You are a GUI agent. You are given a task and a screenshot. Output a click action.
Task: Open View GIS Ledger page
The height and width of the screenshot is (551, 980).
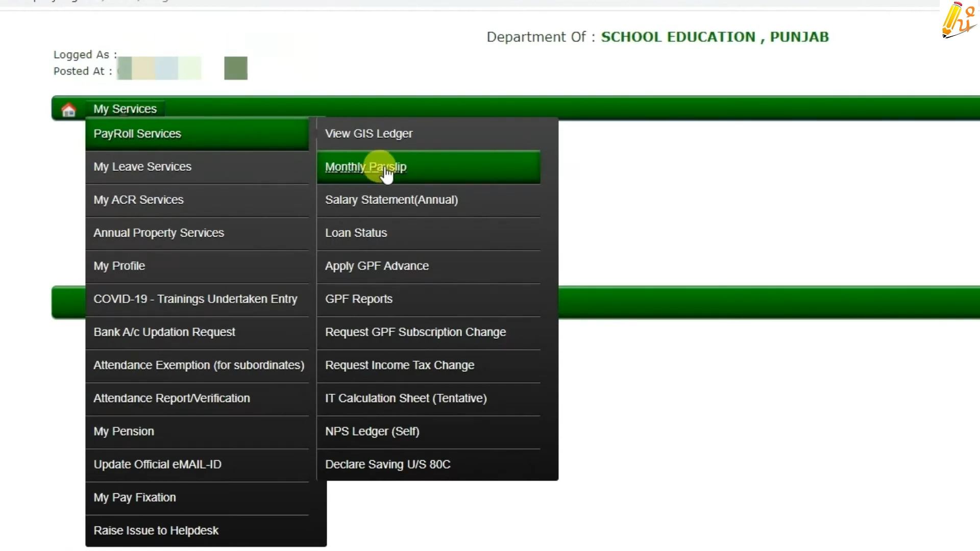[369, 133]
